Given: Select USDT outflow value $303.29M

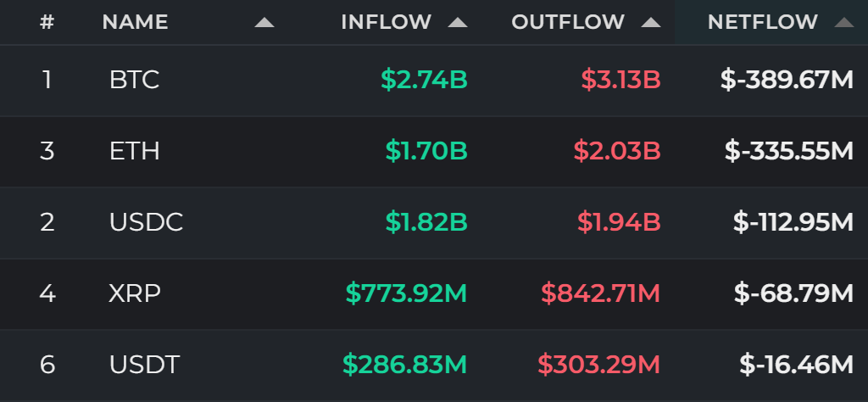Looking at the screenshot, I should [599, 365].
